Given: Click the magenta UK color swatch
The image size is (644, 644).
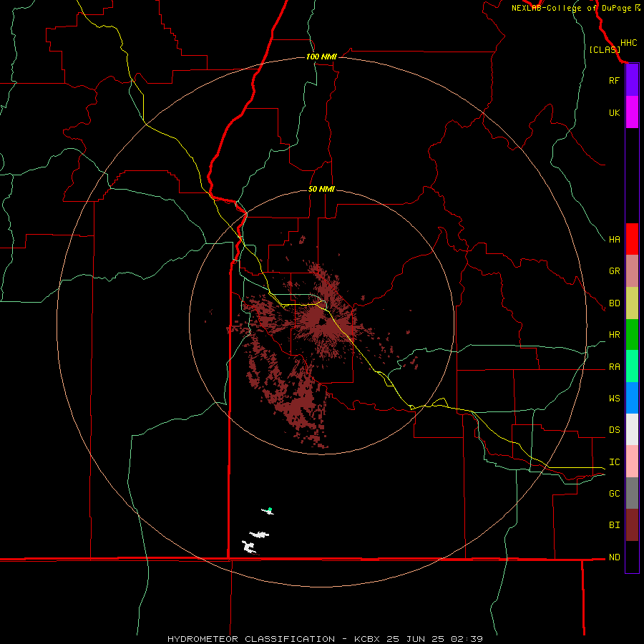Looking at the screenshot, I should click(x=632, y=112).
